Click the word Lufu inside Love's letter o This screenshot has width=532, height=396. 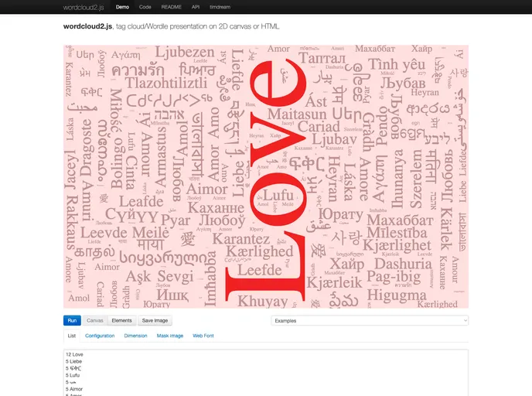click(x=278, y=196)
